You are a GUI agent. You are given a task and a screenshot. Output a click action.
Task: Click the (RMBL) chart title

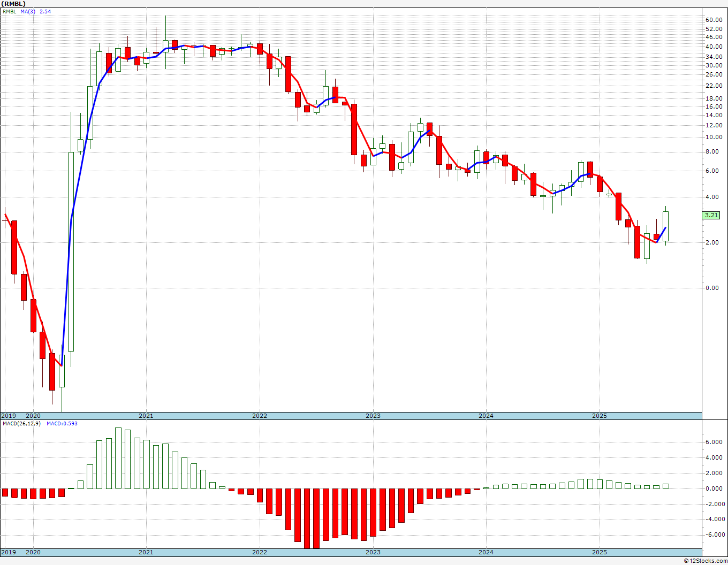coord(13,4)
